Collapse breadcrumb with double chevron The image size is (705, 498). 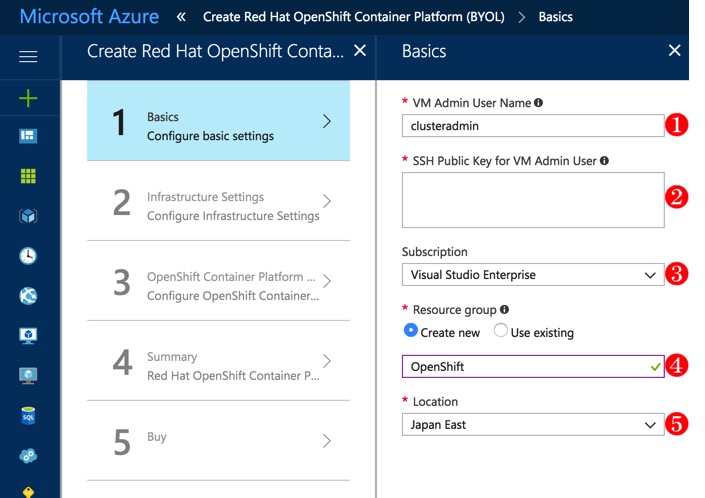pos(181,17)
